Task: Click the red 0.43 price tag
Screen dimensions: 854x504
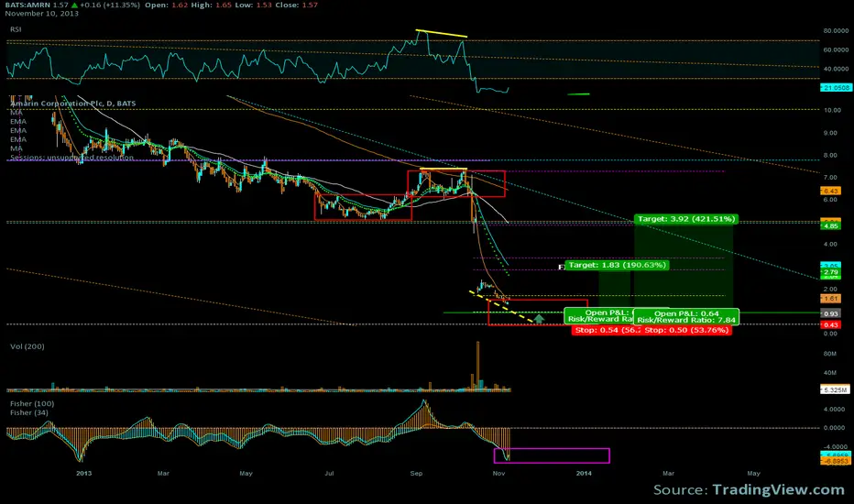Action: coord(830,324)
